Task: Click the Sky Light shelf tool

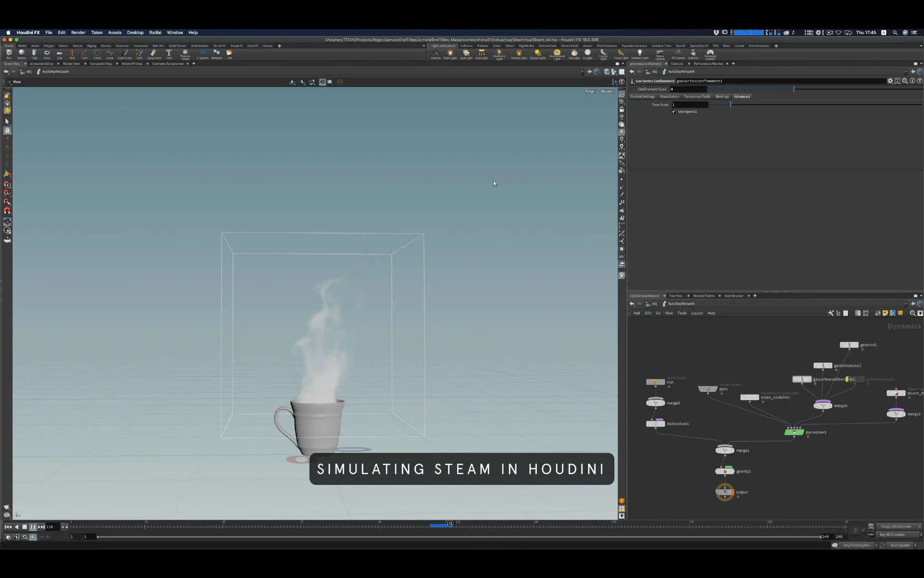Action: [x=574, y=54]
